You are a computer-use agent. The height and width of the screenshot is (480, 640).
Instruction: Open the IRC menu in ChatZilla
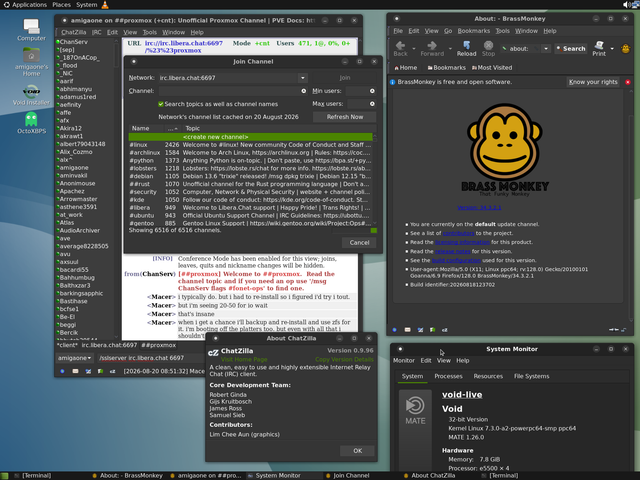tap(96, 32)
